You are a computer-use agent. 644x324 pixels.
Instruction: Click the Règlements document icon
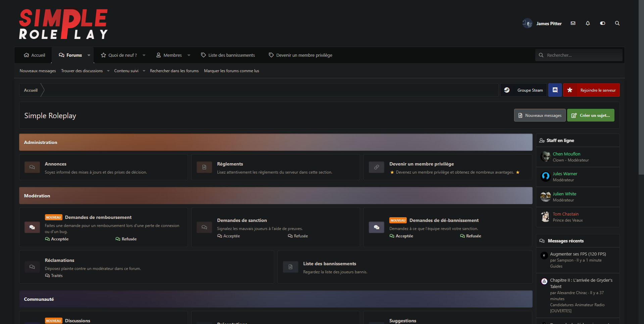click(204, 167)
